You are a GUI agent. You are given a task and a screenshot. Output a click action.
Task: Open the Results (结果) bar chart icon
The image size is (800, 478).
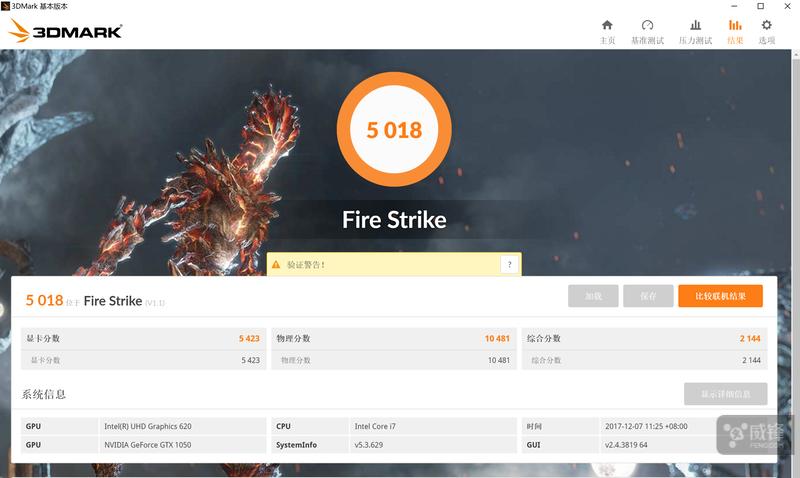coord(735,25)
